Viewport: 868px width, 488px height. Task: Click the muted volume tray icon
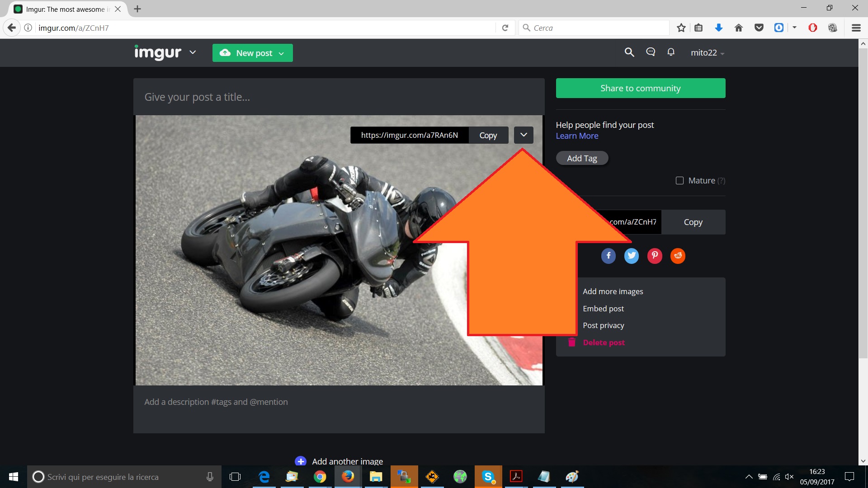[x=789, y=477]
